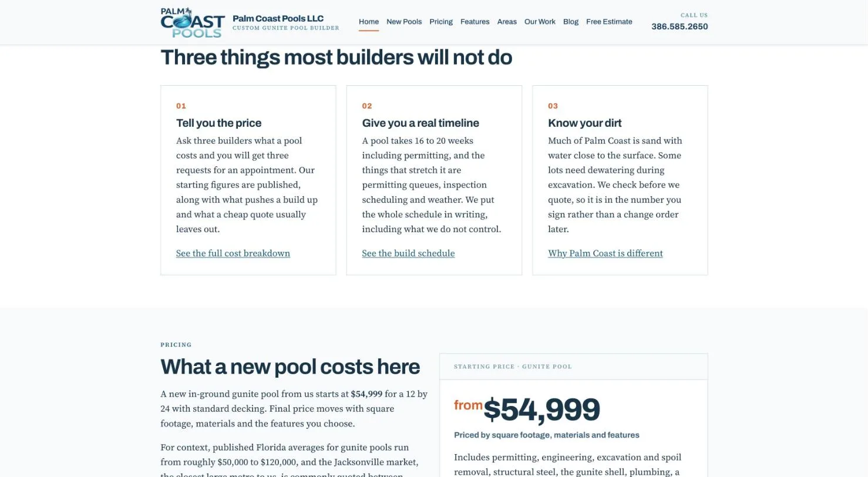Screen dimensions: 868x477
Task: Click the bold '$54,999' in the pricing paragraph
Action: [366, 394]
